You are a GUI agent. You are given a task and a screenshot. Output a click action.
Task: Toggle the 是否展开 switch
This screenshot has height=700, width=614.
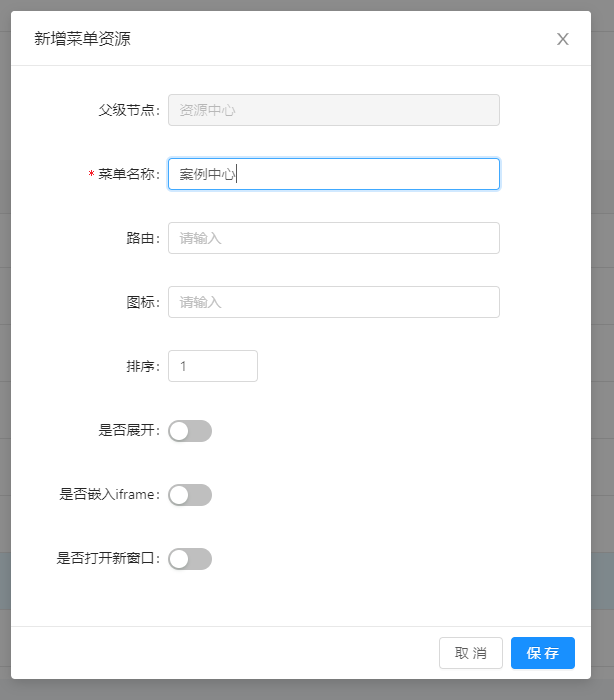pos(190,431)
